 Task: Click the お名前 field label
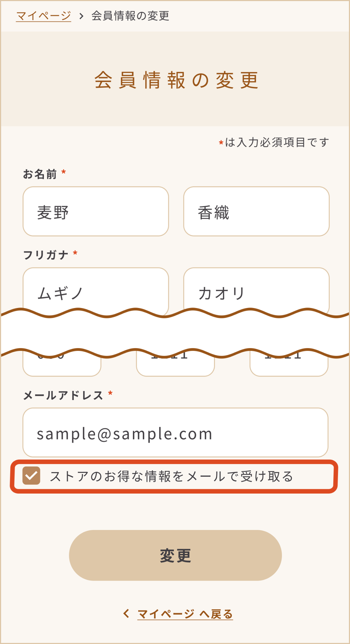point(40,174)
